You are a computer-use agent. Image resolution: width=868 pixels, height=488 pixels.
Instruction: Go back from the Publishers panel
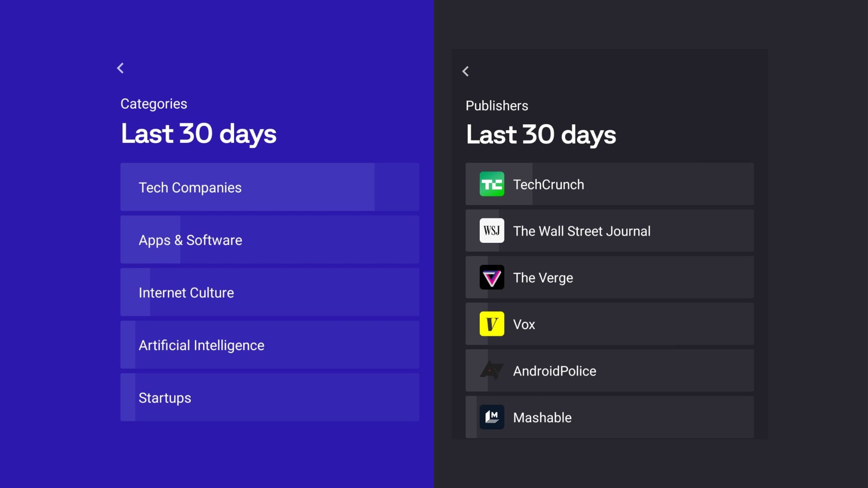click(465, 71)
